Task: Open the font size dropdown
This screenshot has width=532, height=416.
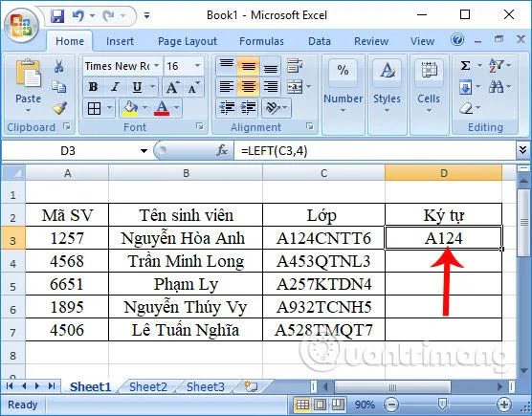Action: tap(197, 65)
